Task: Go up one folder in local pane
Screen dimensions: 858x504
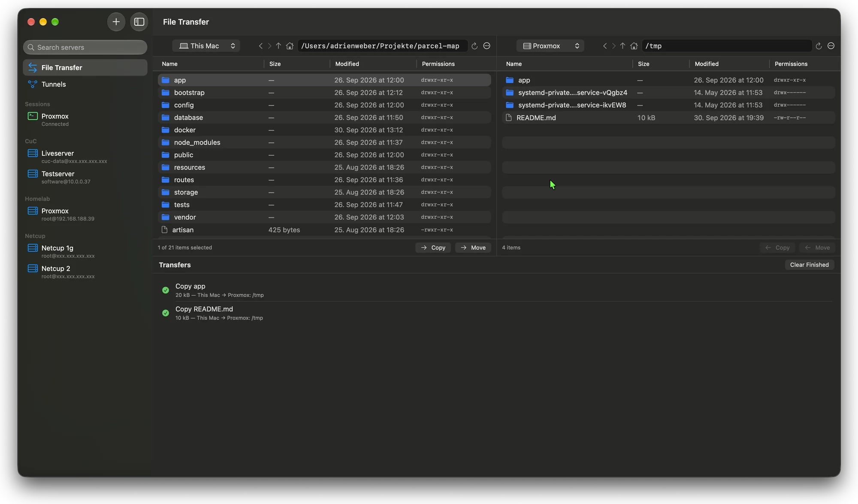Action: pyautogui.click(x=278, y=46)
